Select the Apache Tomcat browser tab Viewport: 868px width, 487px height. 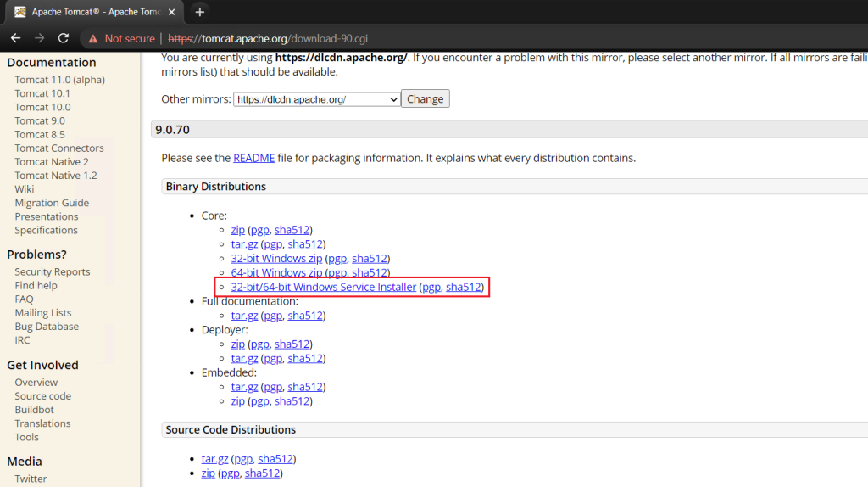[94, 12]
